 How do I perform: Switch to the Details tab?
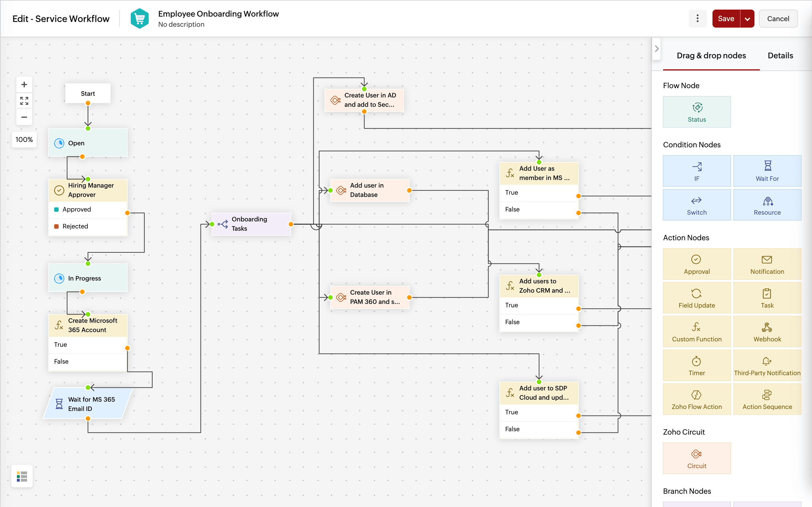coord(780,55)
